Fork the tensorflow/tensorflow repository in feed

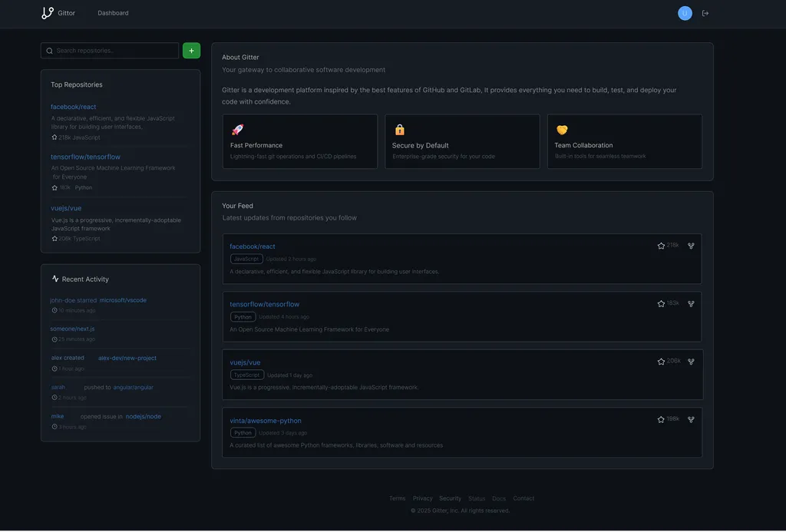point(691,304)
